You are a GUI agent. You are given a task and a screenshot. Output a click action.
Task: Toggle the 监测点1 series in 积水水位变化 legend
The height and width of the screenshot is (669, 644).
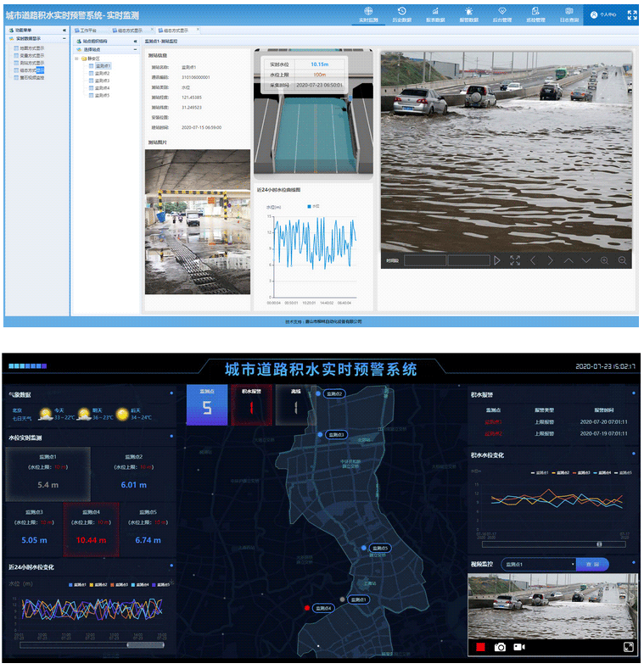[x=540, y=473]
